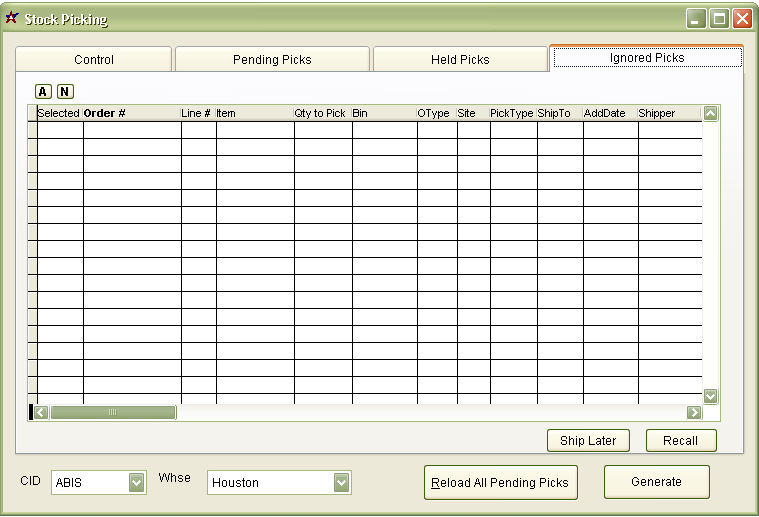
Task: Switch to the Control tab
Action: (x=94, y=60)
